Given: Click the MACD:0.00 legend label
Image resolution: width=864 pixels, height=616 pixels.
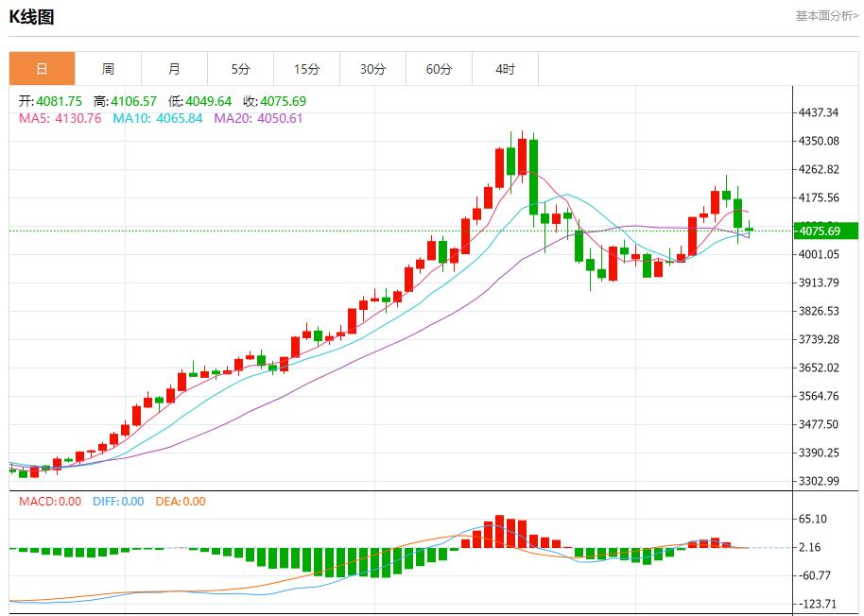Looking at the screenshot, I should point(50,502).
